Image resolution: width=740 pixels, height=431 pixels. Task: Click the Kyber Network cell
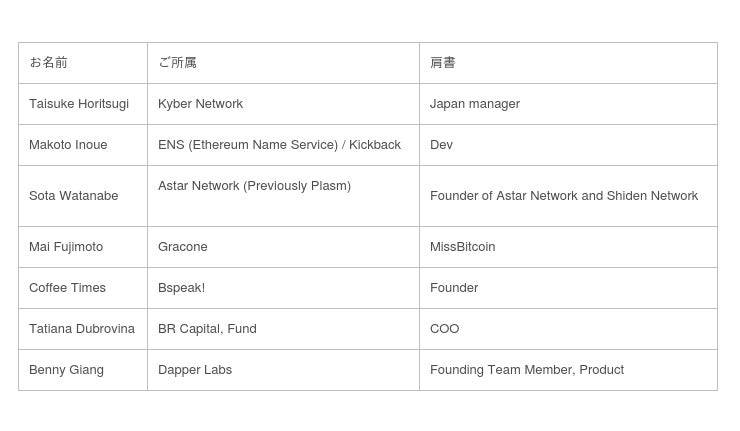click(200, 104)
